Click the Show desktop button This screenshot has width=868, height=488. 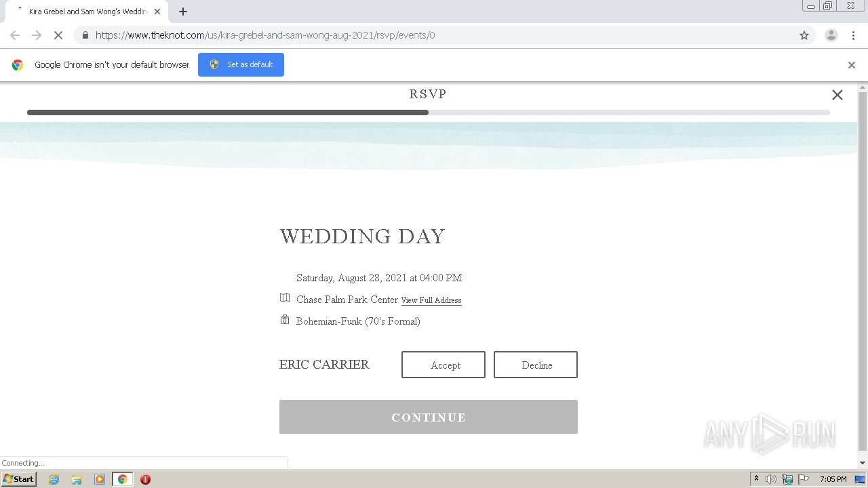click(860, 479)
